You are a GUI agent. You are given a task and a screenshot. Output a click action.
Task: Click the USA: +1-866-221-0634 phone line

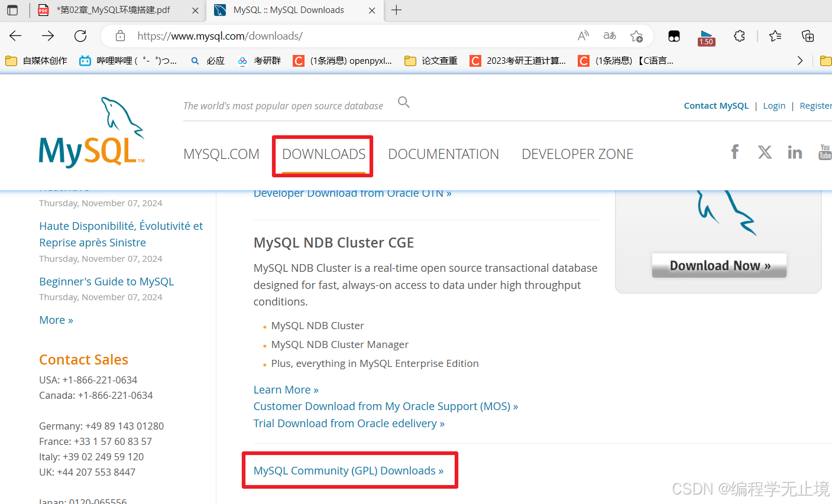pyautogui.click(x=88, y=380)
